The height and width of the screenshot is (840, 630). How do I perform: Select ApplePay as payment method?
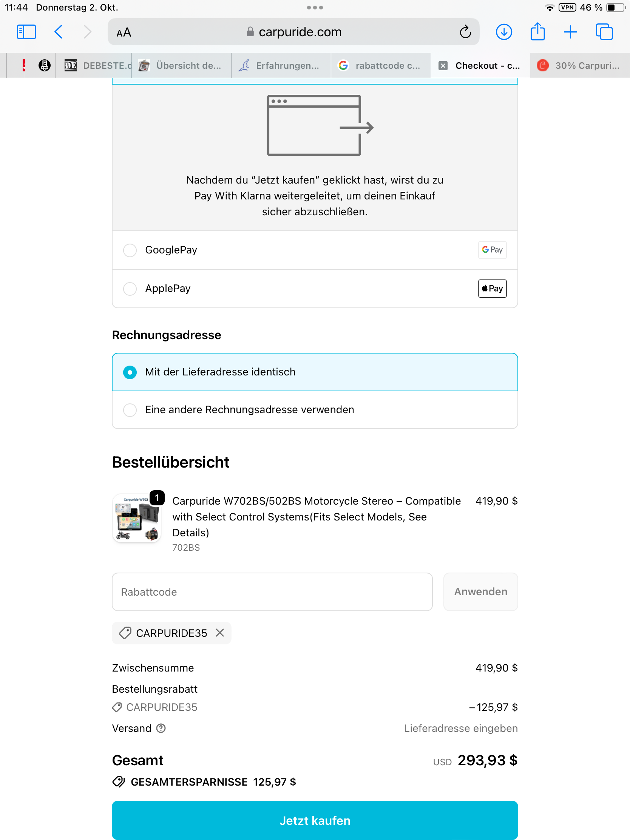[130, 289]
